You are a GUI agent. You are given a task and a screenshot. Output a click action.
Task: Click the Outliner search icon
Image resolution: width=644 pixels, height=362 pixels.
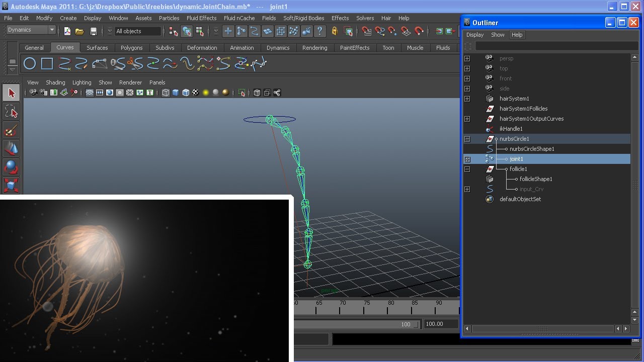pos(468,46)
